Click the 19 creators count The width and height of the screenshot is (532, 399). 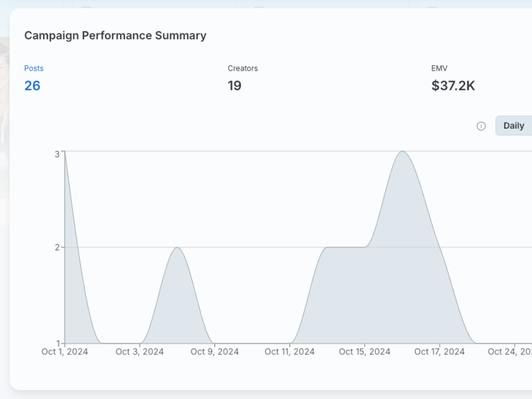[x=235, y=86]
